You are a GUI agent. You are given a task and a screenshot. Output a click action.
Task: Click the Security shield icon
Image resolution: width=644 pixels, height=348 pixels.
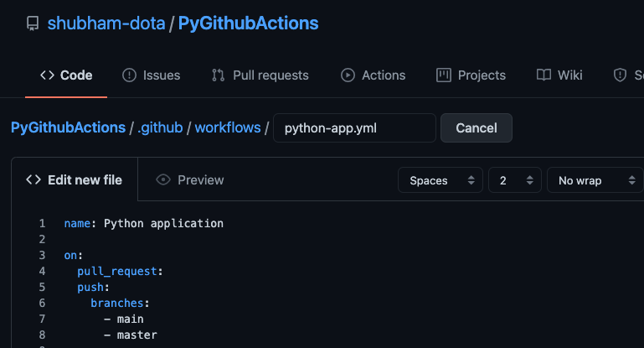pyautogui.click(x=621, y=75)
